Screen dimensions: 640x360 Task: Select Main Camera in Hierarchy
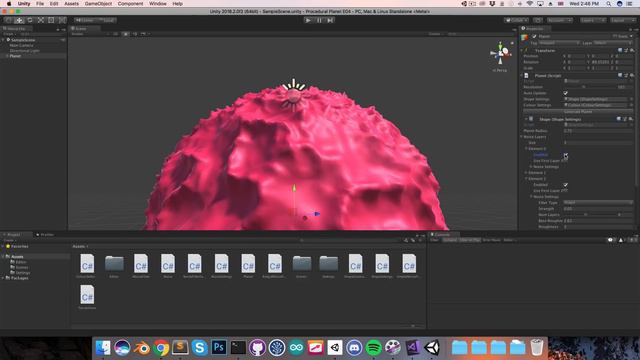click(x=22, y=45)
